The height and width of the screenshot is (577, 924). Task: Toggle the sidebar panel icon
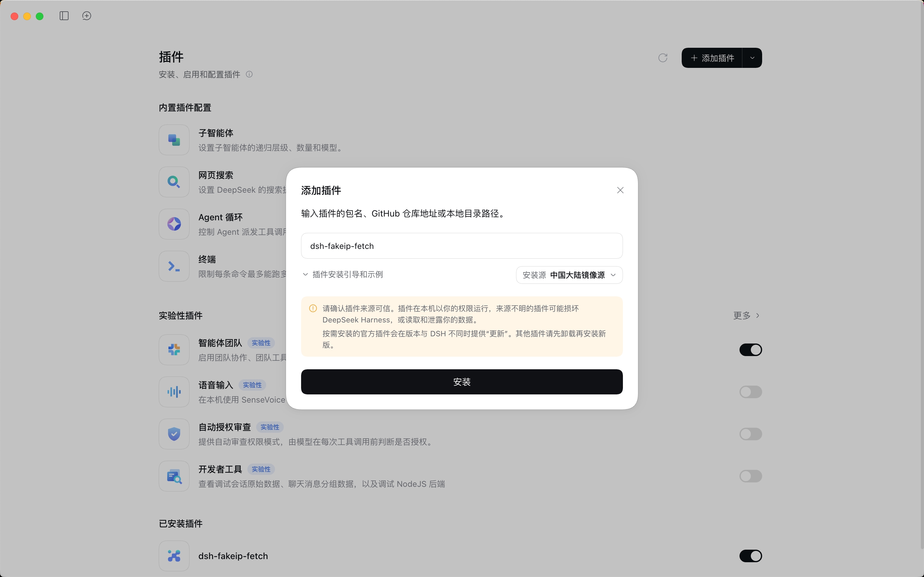click(64, 16)
